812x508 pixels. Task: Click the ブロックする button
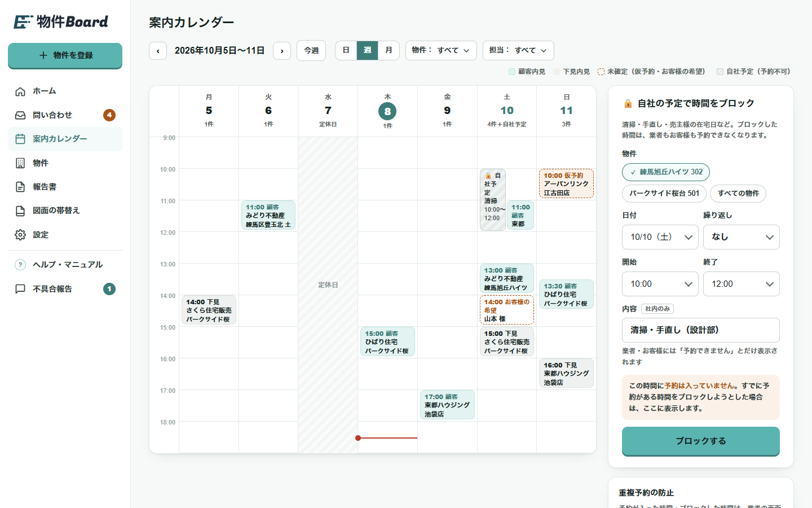701,441
